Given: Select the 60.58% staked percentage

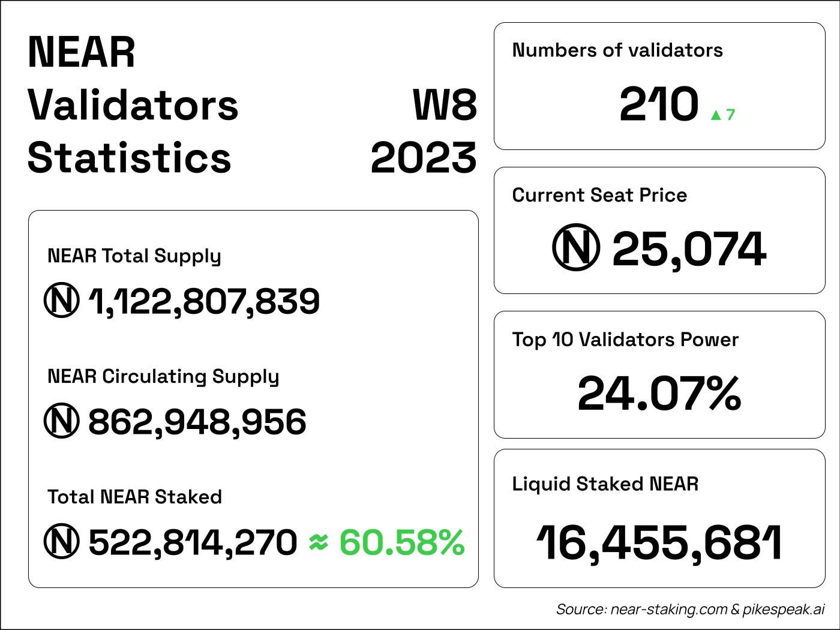Looking at the screenshot, I should [x=402, y=542].
